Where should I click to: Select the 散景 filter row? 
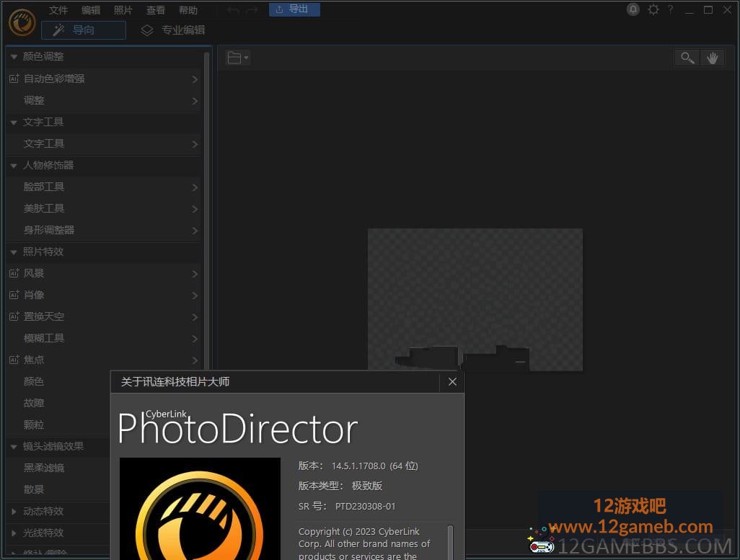58,489
